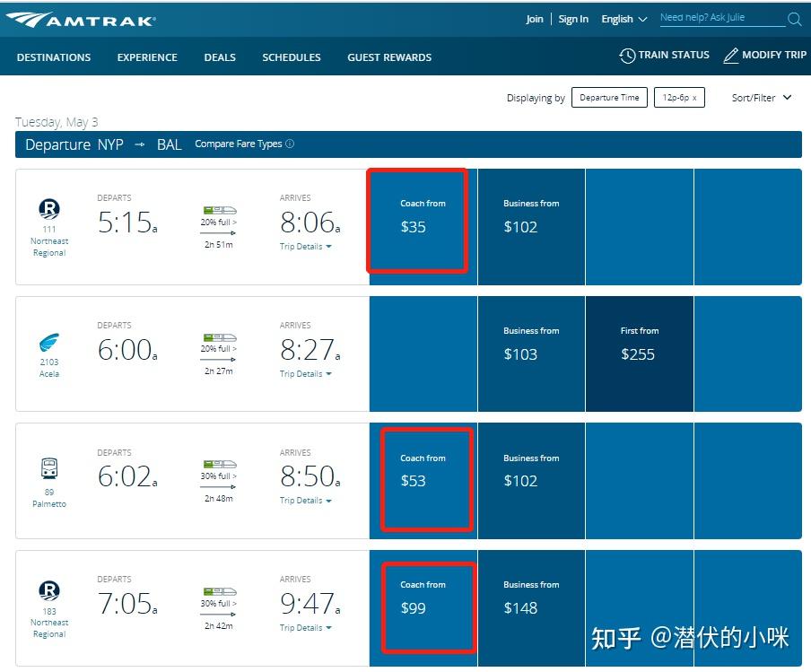Screen dimensions: 811x672
Task: Expand Trip Details for the 6:02a Palmetto
Action: coord(305,501)
